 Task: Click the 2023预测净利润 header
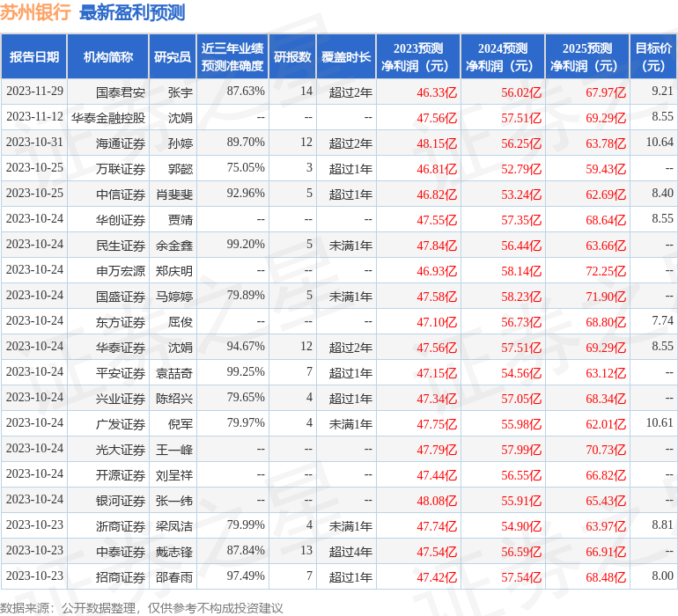[x=418, y=56]
